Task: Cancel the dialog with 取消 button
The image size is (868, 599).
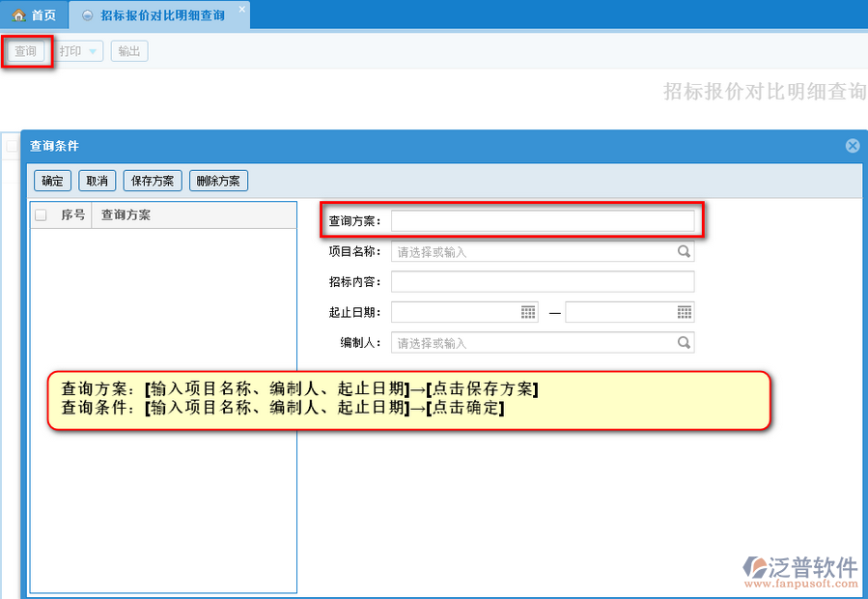Action: click(x=97, y=181)
